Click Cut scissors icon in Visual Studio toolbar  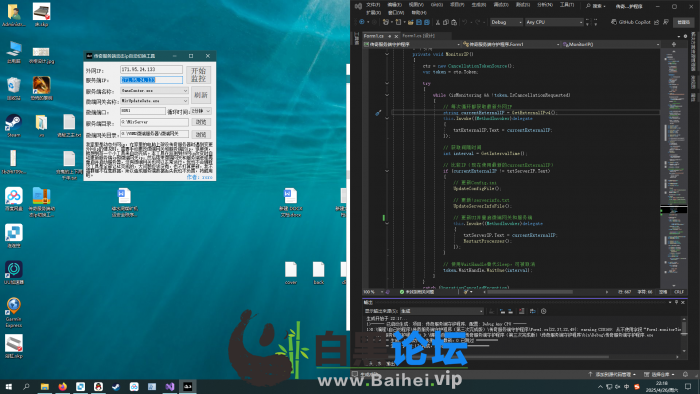[x=438, y=22]
